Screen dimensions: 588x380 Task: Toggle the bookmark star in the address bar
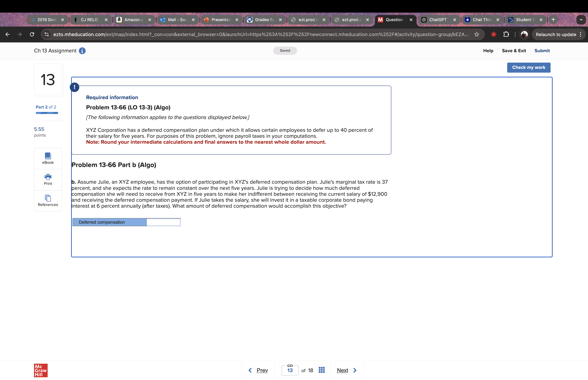coord(476,34)
